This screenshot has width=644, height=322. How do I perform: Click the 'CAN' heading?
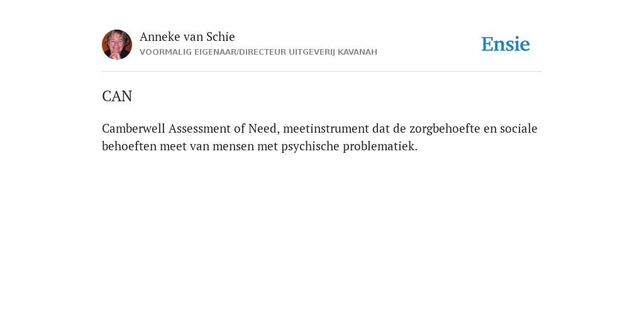(117, 96)
